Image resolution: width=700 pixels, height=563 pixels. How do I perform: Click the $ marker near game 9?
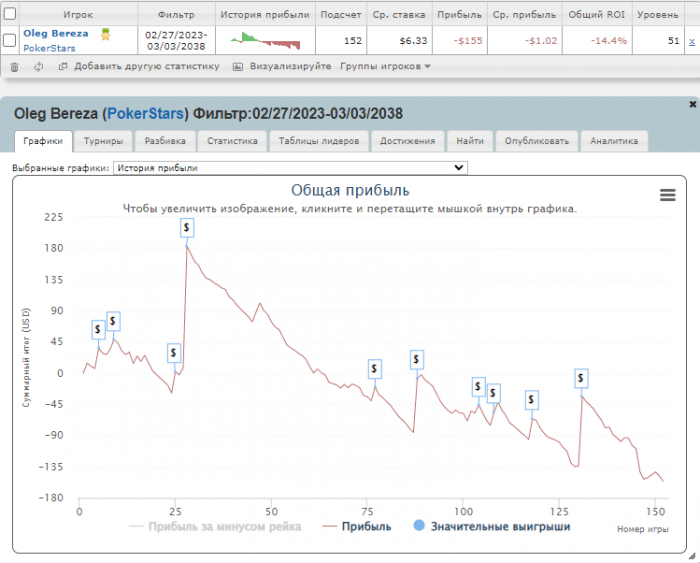point(113,321)
